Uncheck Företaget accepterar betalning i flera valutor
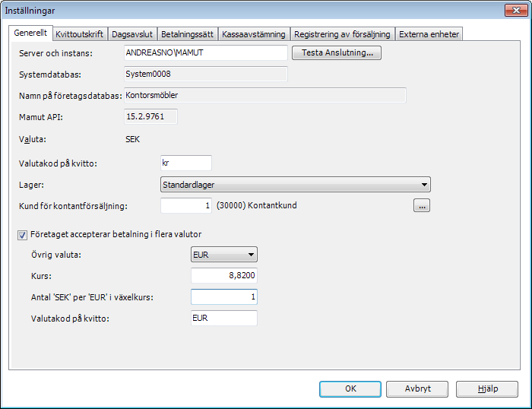This screenshot has width=532, height=409. [22, 235]
